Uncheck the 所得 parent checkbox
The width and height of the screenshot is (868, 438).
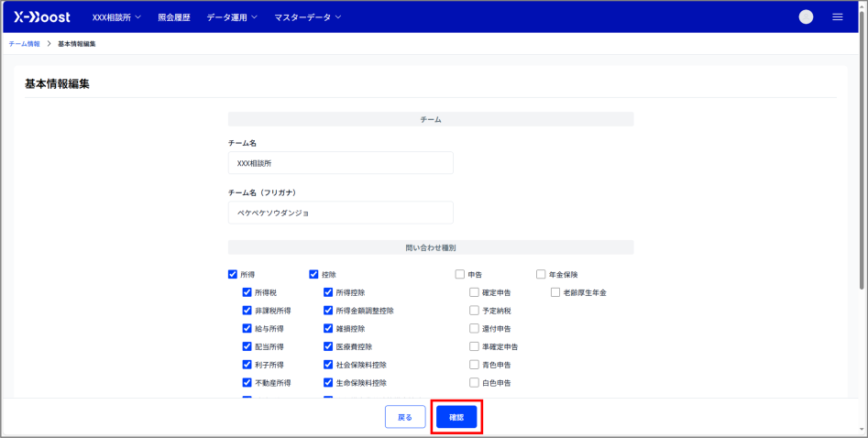click(233, 274)
